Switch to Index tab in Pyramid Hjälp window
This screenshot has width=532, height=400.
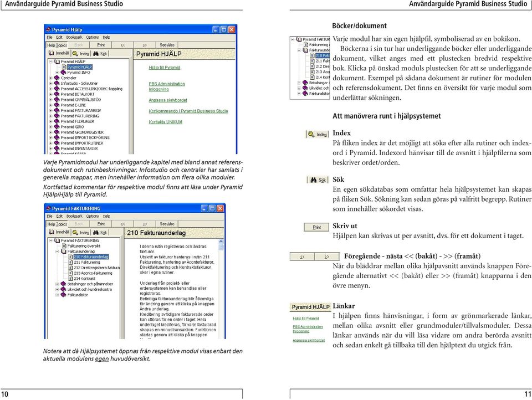(81, 54)
